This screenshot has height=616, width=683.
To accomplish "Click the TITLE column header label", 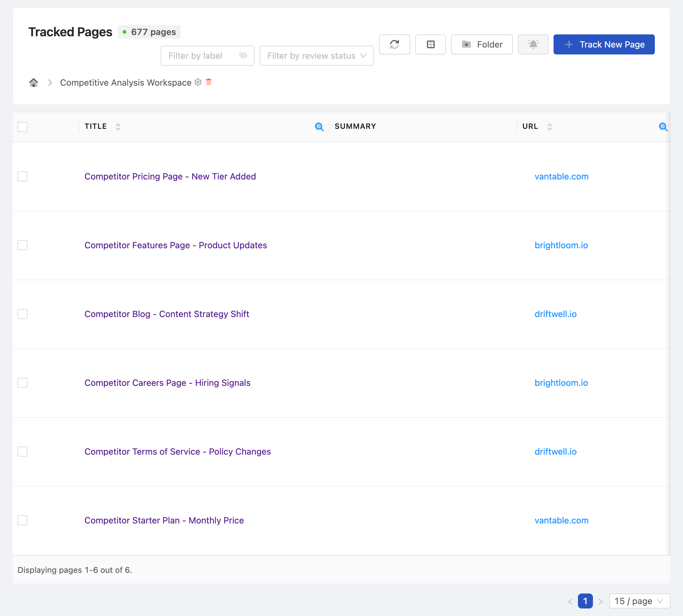I will (96, 126).
